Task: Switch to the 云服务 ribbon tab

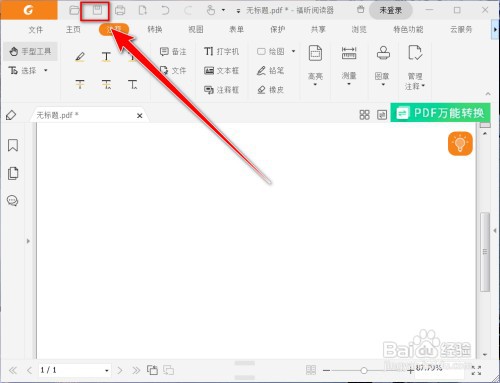Action: tap(461, 29)
